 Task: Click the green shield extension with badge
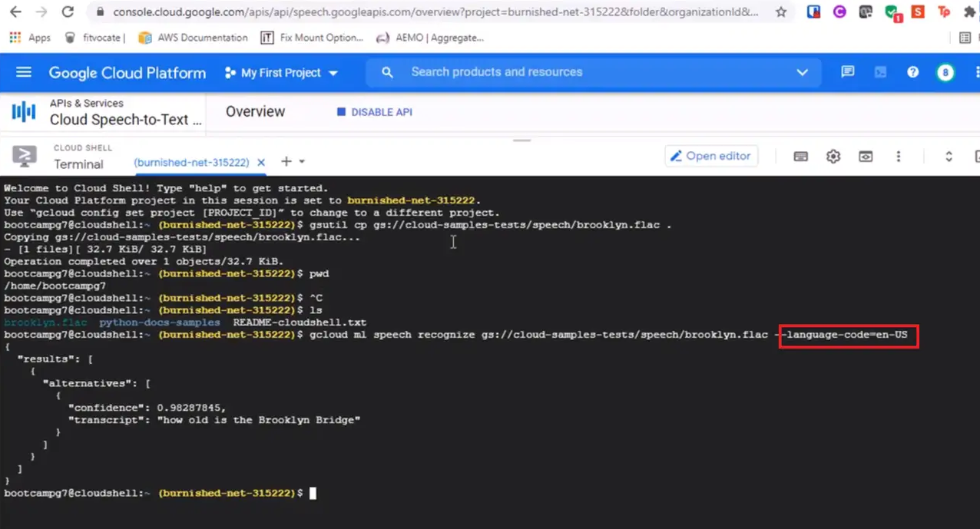892,13
